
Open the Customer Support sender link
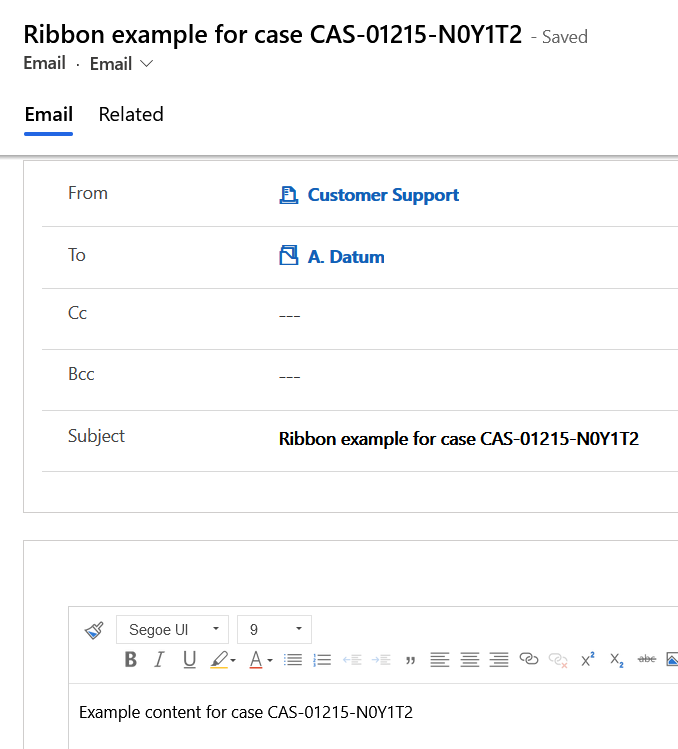coord(383,195)
